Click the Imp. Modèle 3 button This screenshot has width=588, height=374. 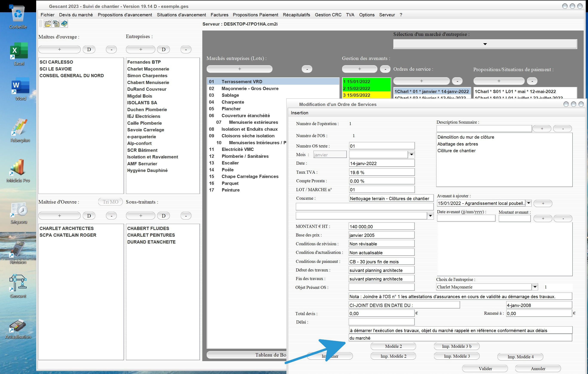coord(456,356)
